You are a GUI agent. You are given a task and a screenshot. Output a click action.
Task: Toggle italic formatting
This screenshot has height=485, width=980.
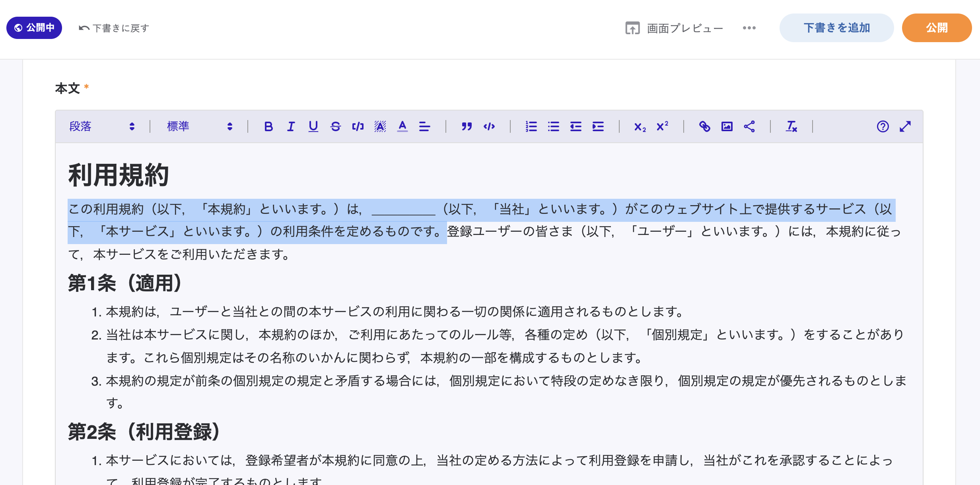pyautogui.click(x=291, y=126)
